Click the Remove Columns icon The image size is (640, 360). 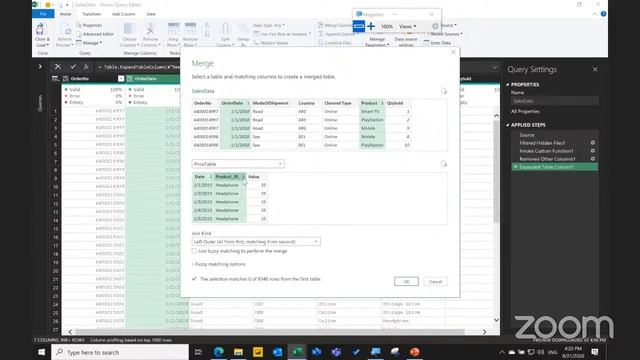[x=150, y=29]
